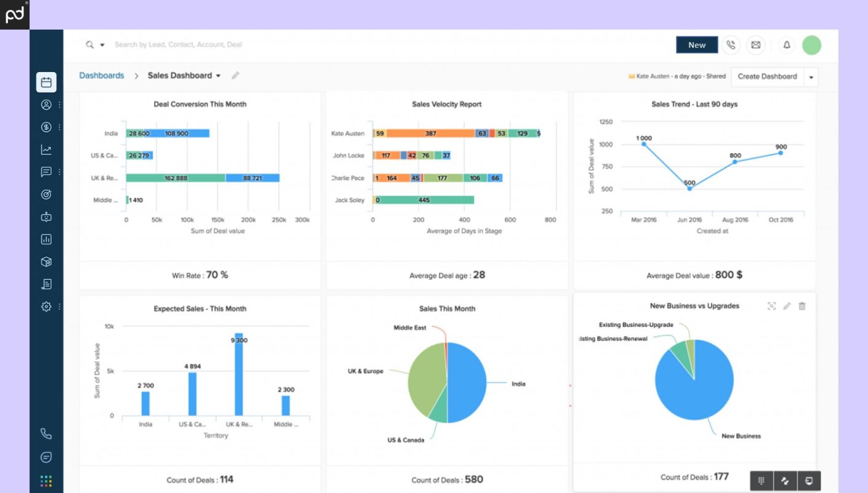This screenshot has height=493, width=868.
Task: Open the dialpad button at bottom right
Action: [762, 481]
